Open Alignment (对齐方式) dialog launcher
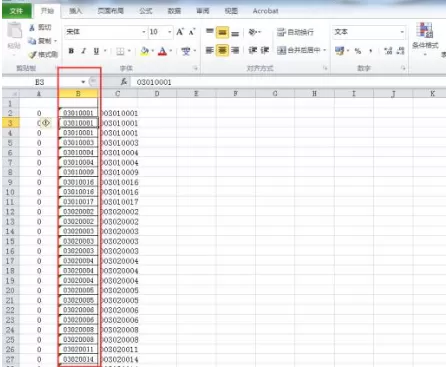Viewport: 446px width, 367px height. point(325,68)
